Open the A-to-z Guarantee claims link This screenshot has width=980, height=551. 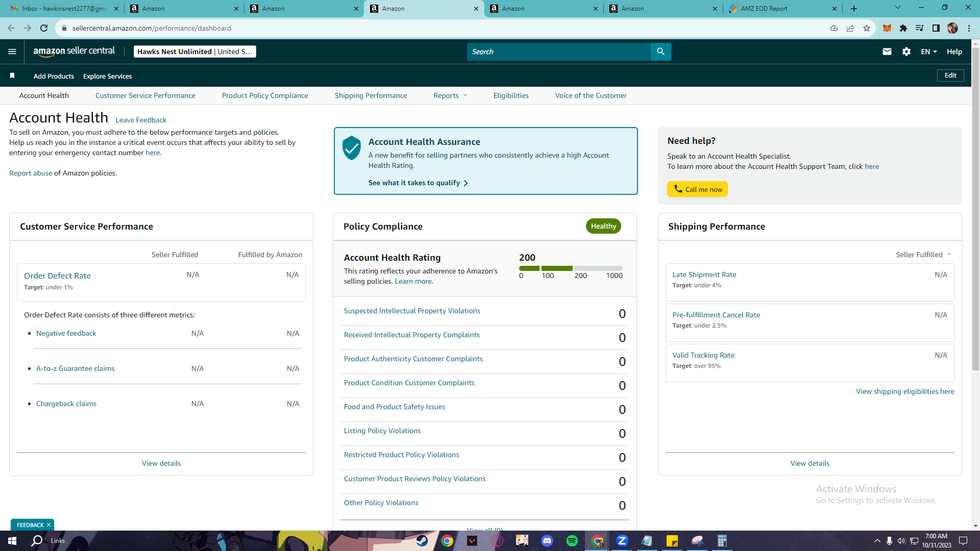tap(76, 368)
